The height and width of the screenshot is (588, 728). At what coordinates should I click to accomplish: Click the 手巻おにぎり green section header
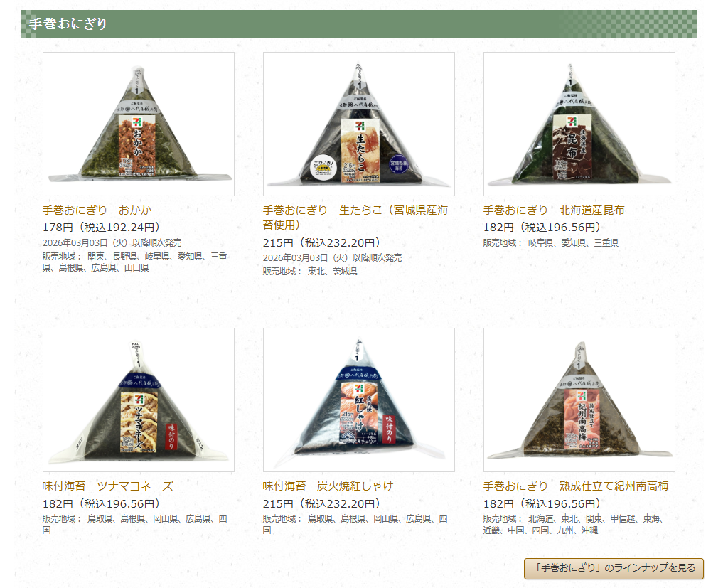coord(359,23)
